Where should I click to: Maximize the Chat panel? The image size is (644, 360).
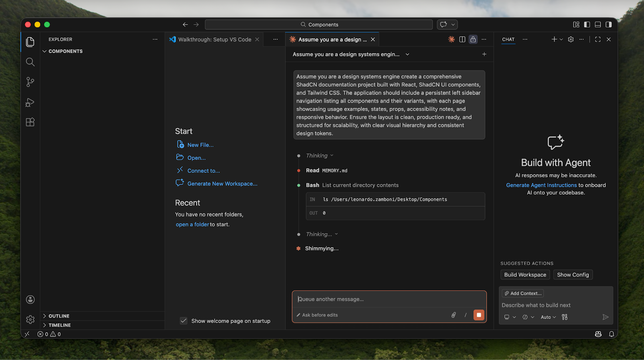(x=598, y=39)
